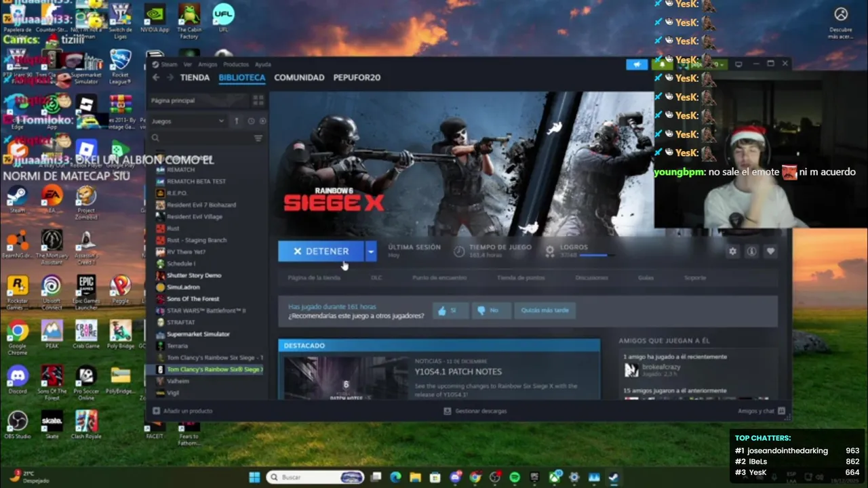Choose Quizás más tarde
The width and height of the screenshot is (868, 488).
coord(545,310)
